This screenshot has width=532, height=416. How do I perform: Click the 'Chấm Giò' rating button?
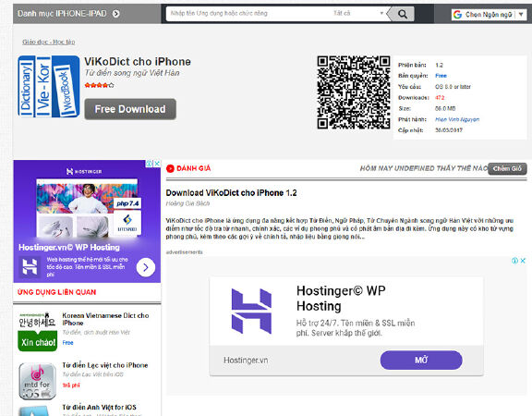(507, 168)
